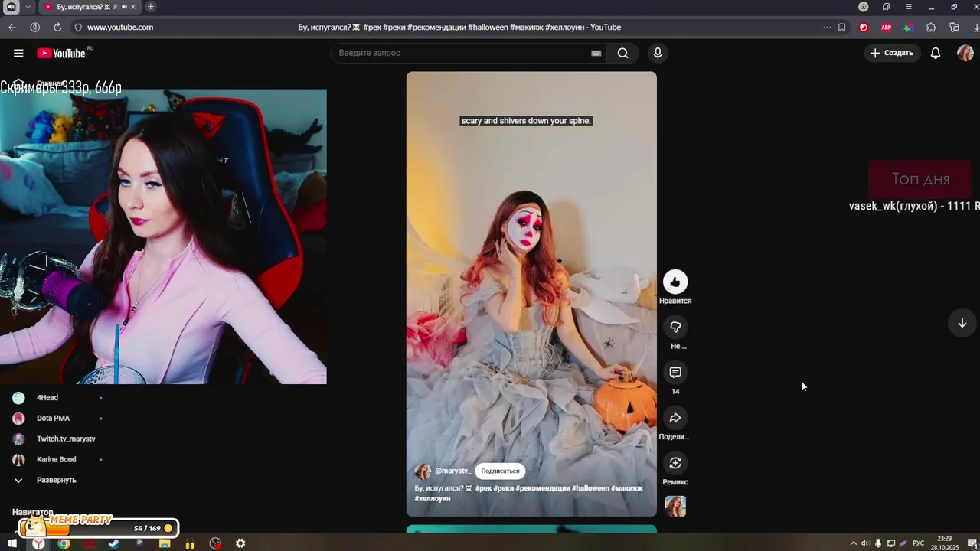This screenshot has width=980, height=551.
Task: Open the YouTube hamburger guide menu
Action: [x=18, y=53]
